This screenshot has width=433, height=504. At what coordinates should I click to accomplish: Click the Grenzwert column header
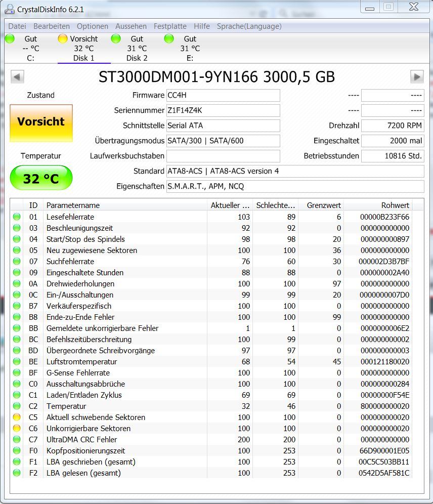321,205
